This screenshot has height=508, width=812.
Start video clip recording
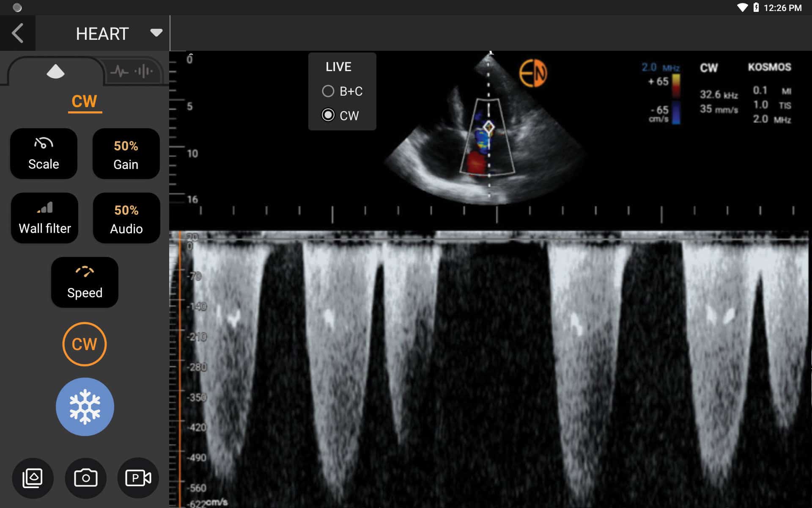pyautogui.click(x=138, y=478)
